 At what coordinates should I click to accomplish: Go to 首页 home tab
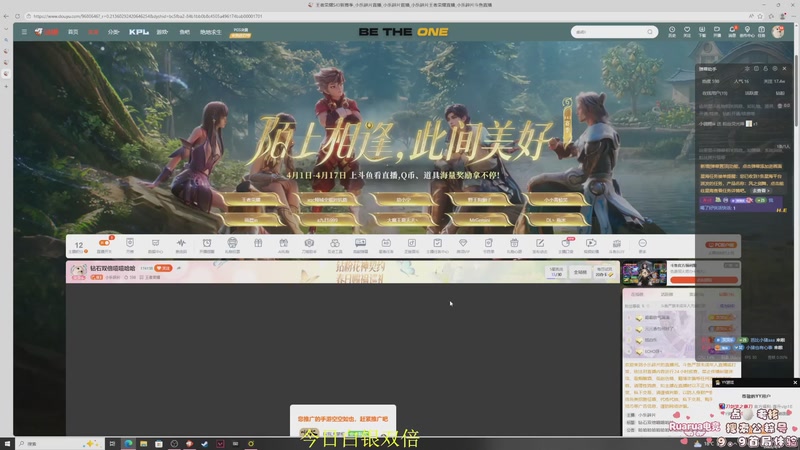click(x=73, y=32)
